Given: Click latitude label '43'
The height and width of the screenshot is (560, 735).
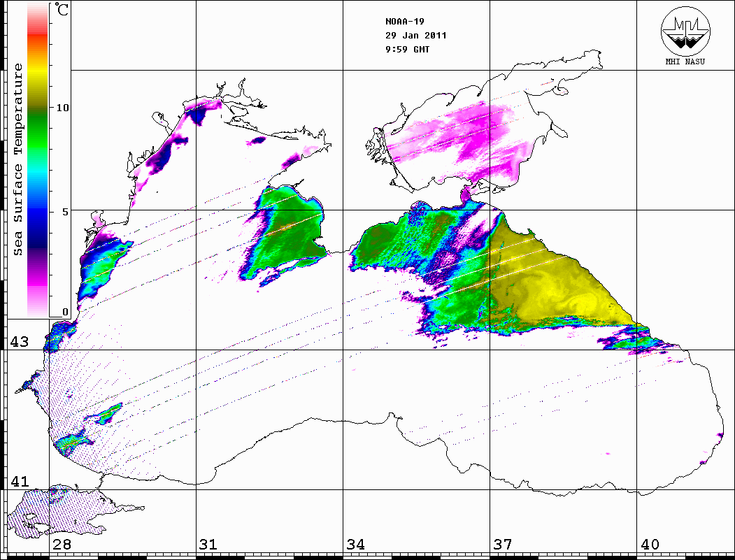Looking at the screenshot, I should (x=19, y=342).
